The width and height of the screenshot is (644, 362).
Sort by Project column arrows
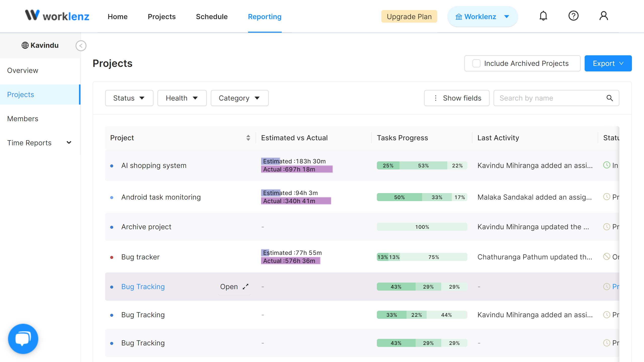tap(248, 138)
